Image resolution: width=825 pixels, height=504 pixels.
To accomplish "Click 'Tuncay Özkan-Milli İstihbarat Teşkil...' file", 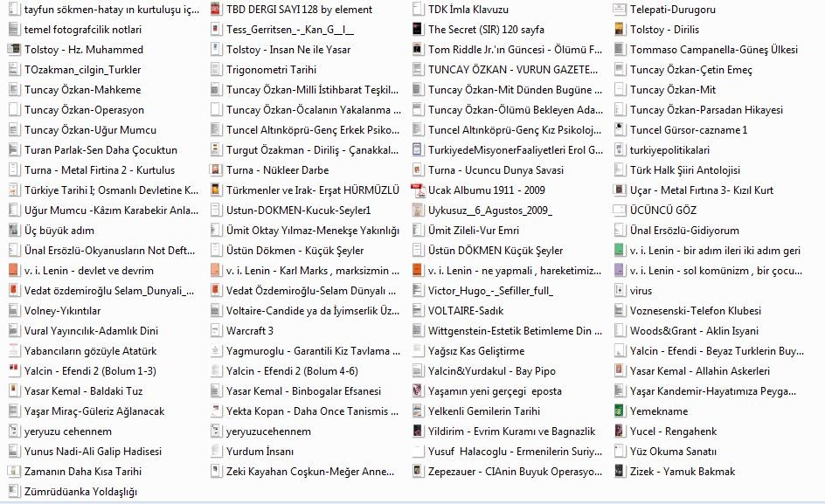I will [313, 89].
